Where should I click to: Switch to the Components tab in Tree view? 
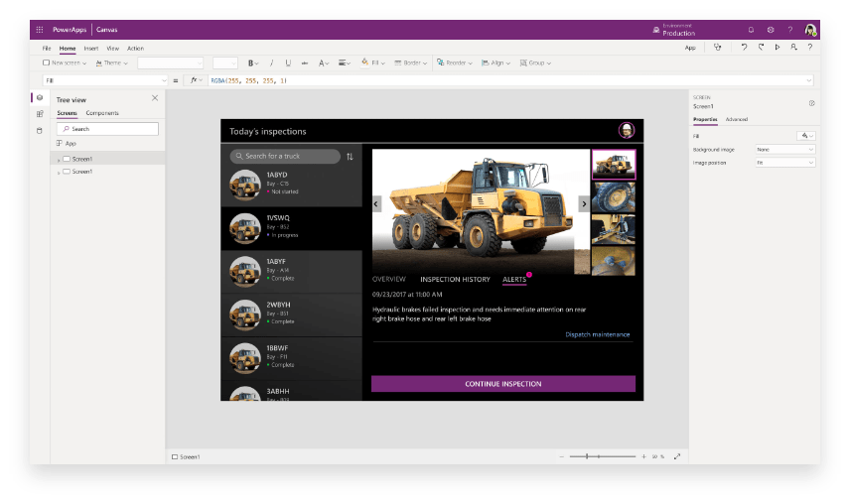tap(102, 113)
